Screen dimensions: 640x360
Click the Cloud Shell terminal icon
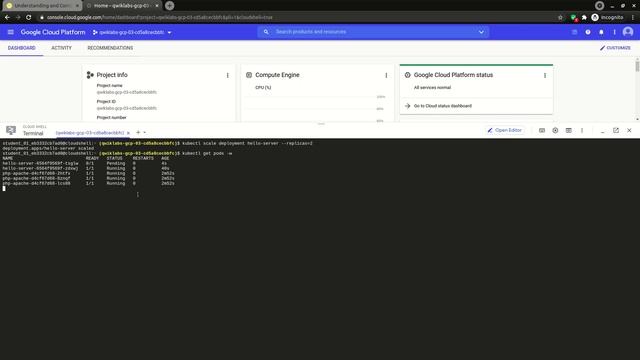[x=11, y=131]
